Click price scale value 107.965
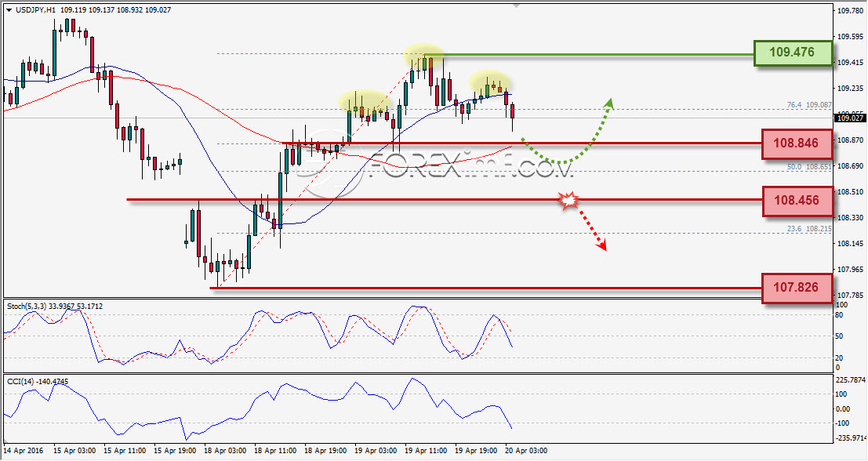The image size is (868, 461). pos(850,269)
